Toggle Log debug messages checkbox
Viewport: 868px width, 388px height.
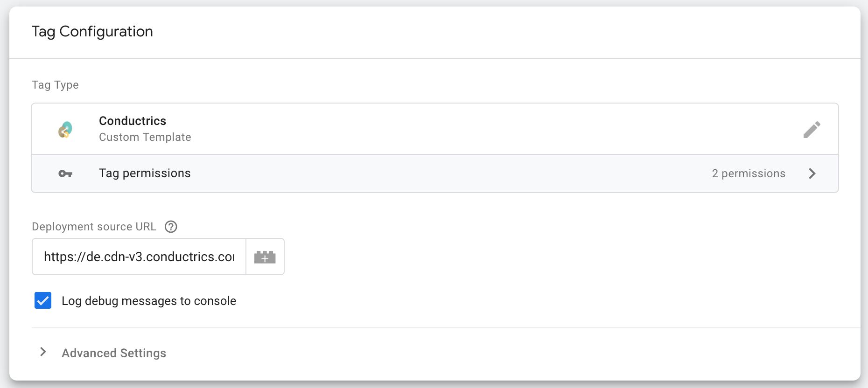pos(43,301)
